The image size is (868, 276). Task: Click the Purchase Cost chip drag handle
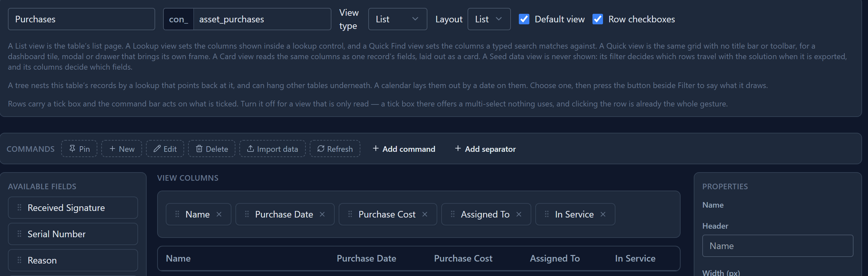[350, 214]
